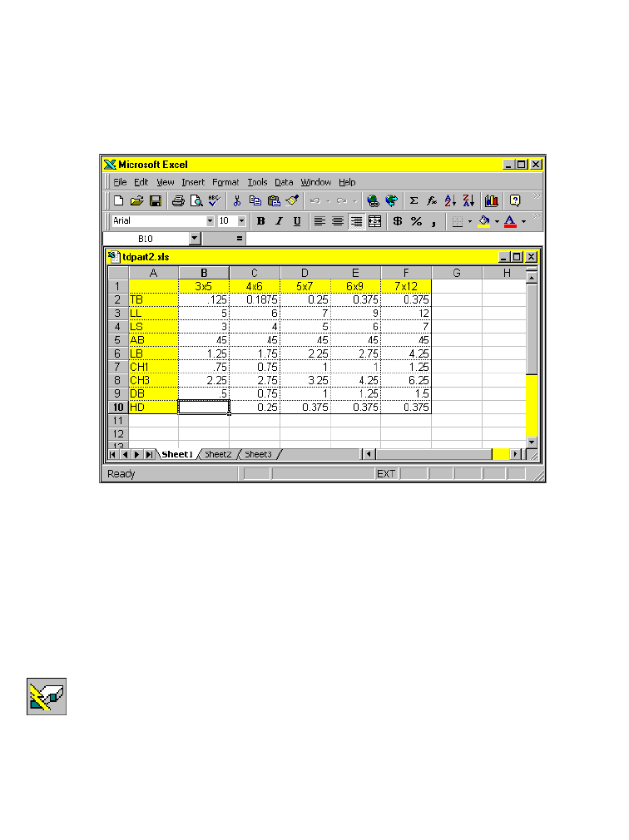Copy selection with Copy icon
Viewport: 629px width, 840px height.
(x=255, y=201)
